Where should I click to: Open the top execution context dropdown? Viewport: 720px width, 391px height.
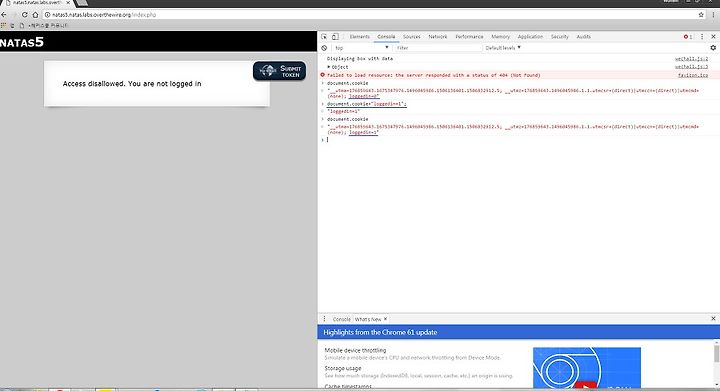(x=362, y=48)
